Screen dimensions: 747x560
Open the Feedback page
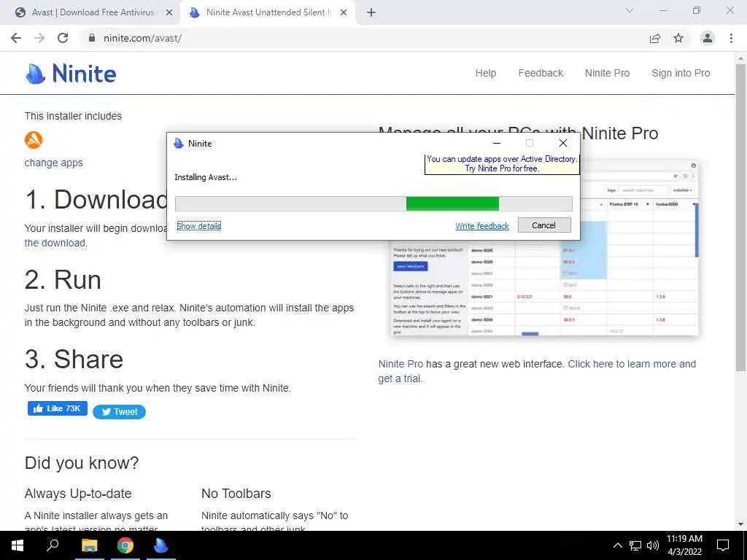point(541,74)
